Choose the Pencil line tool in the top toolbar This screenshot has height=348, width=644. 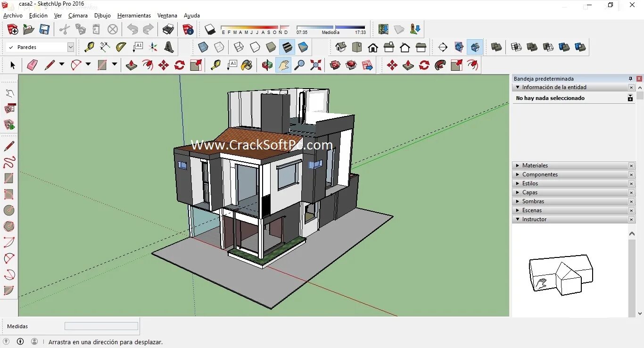click(x=50, y=65)
